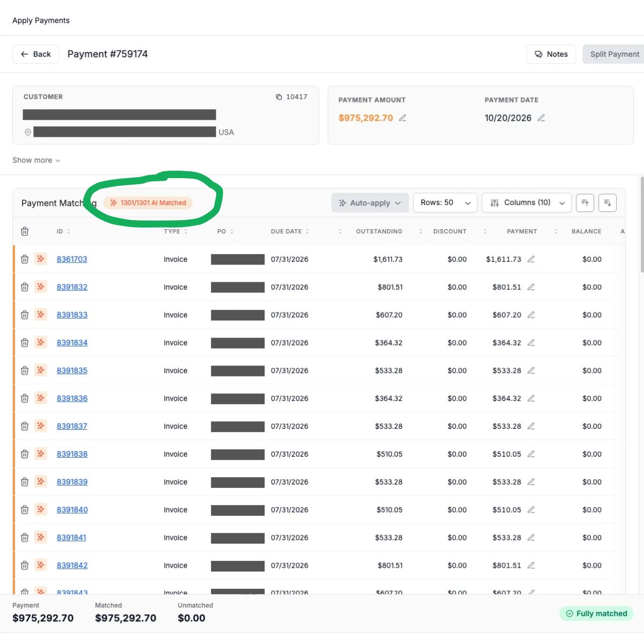Viewport: 644px width, 644px height.
Task: Edit payment amount for invoice 8391839
Action: pos(531,482)
